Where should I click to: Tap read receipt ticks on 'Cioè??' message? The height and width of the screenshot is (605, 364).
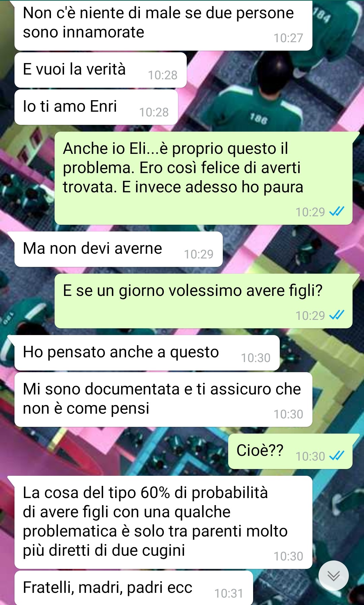337,456
